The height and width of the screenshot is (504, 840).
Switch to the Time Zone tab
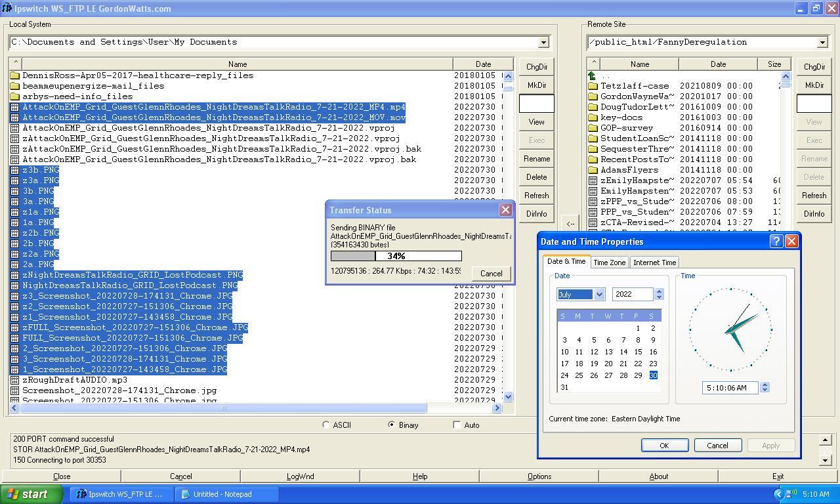(609, 262)
